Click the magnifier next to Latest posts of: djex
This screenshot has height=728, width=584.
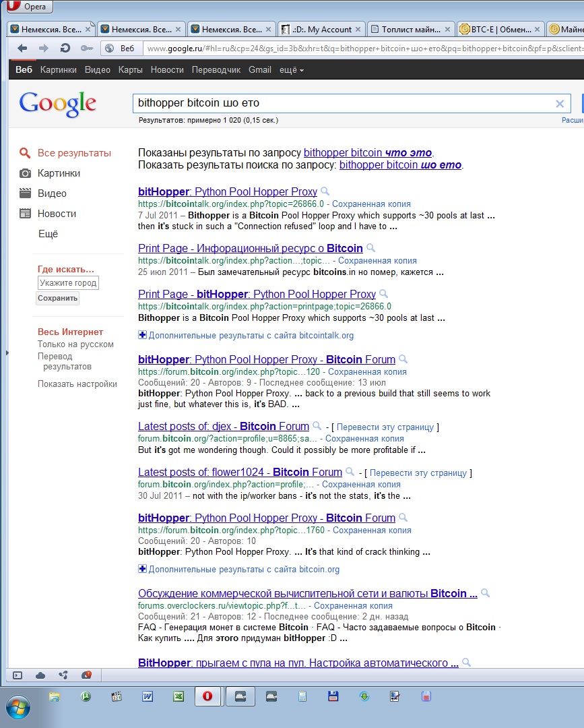click(x=317, y=426)
